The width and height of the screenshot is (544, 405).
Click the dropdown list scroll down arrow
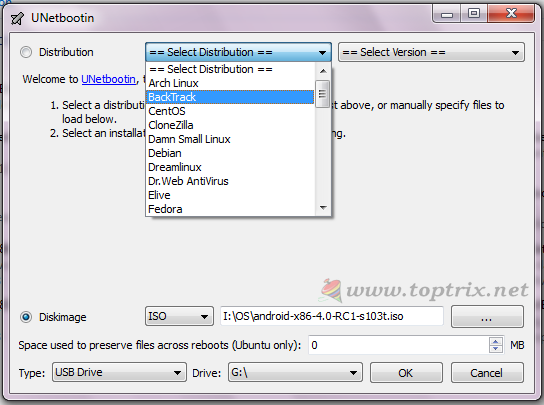(x=323, y=208)
